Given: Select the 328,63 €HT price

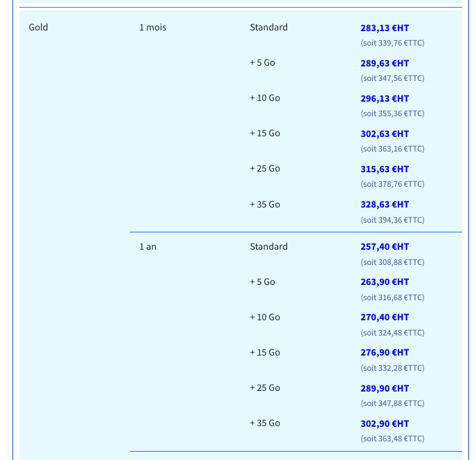Looking at the screenshot, I should coord(384,205).
